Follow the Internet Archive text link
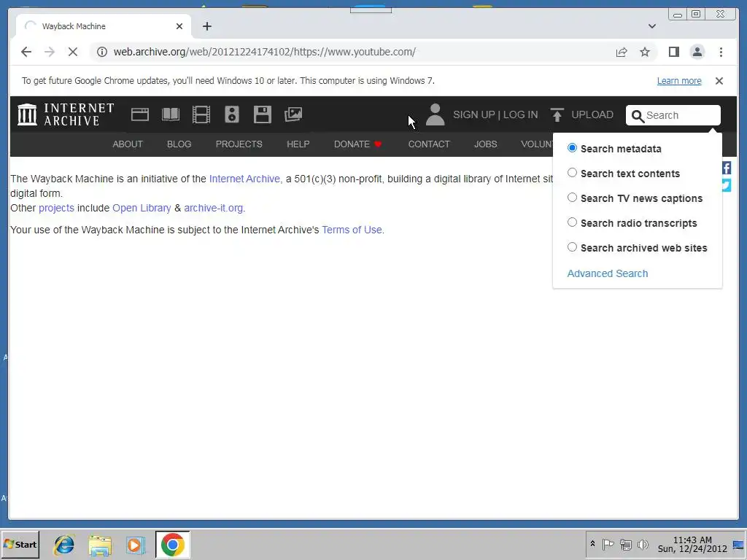 pyautogui.click(x=245, y=179)
